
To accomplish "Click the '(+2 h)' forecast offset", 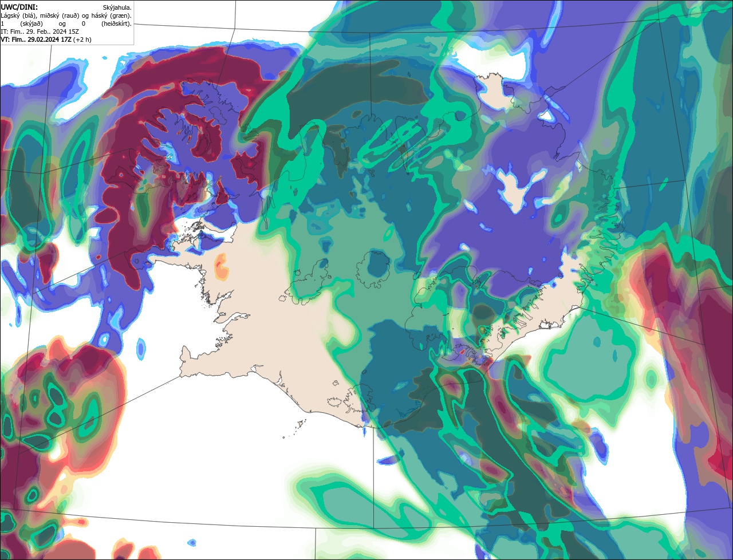I will tap(82, 40).
